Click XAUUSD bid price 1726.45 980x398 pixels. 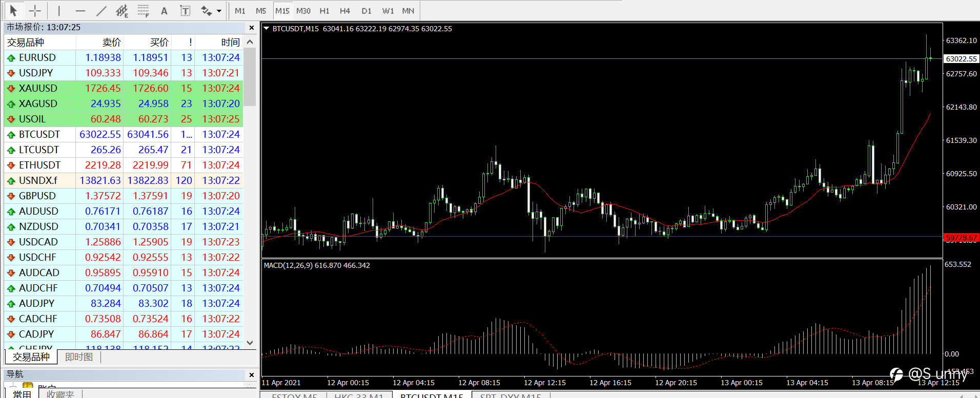(103, 89)
